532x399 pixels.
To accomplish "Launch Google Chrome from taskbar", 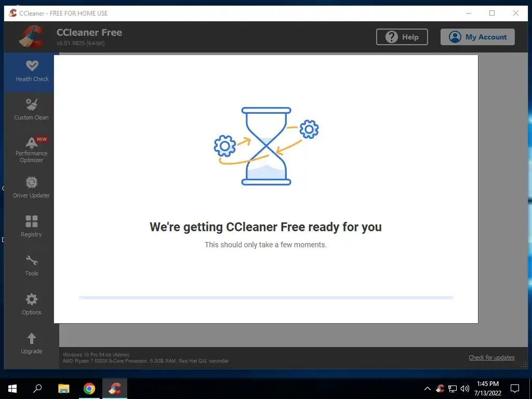I will click(89, 389).
